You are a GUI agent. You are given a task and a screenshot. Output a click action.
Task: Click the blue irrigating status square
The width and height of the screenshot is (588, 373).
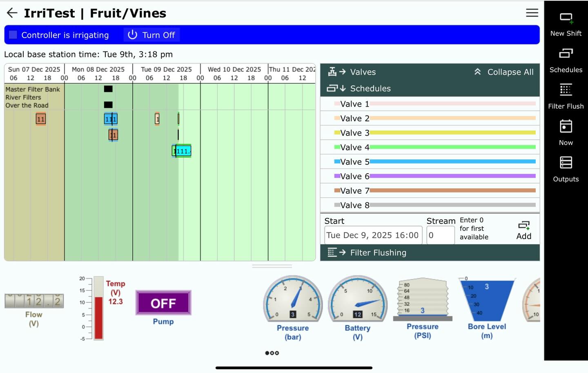[13, 35]
